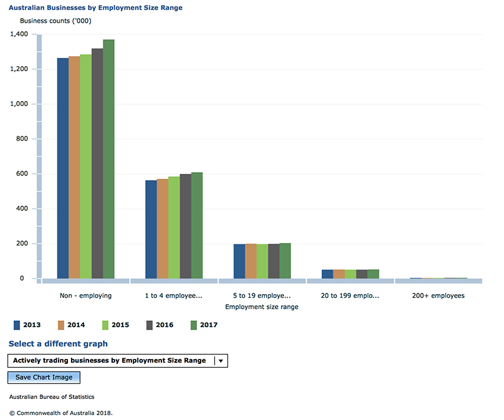Click the '200+ employees' axis label
504x420 pixels.
(x=438, y=296)
